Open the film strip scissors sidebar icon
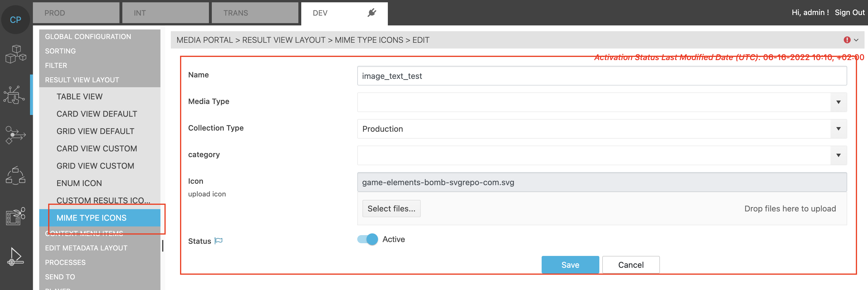Screen dimensions: 868x290 pyautogui.click(x=16, y=216)
